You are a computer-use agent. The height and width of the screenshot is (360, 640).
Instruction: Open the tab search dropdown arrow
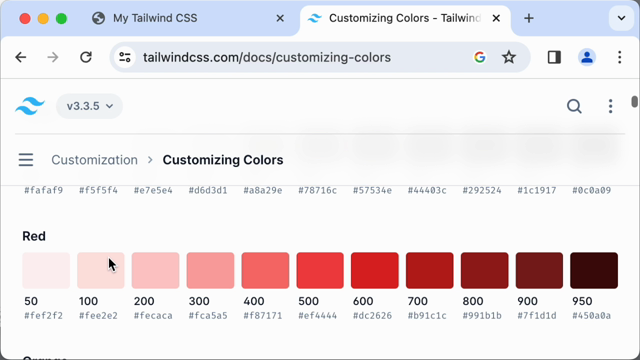(x=621, y=18)
